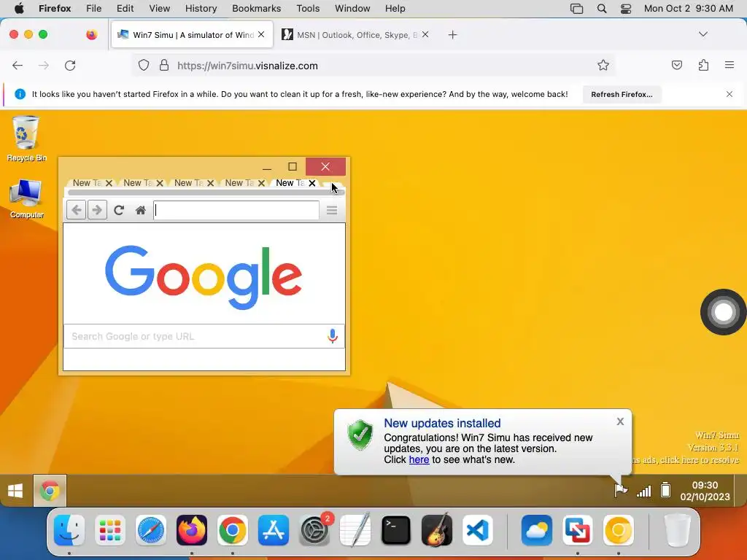Click the 'here' link in update notification
The image size is (747, 560).
[419, 459]
